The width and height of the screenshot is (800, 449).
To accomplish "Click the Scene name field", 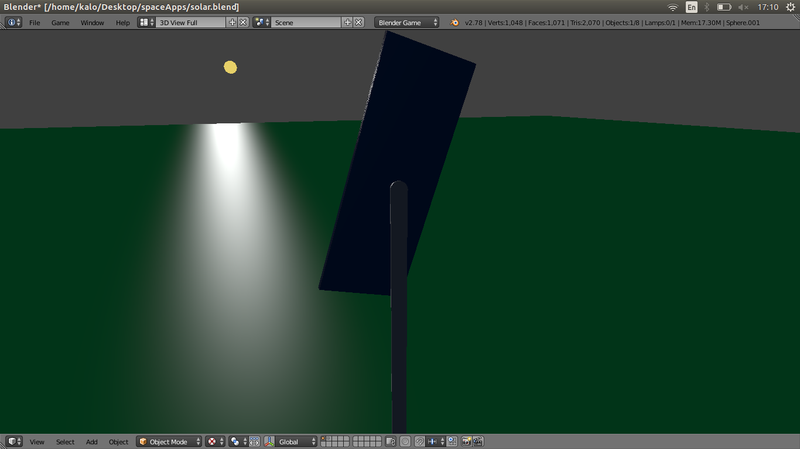I will click(x=305, y=22).
